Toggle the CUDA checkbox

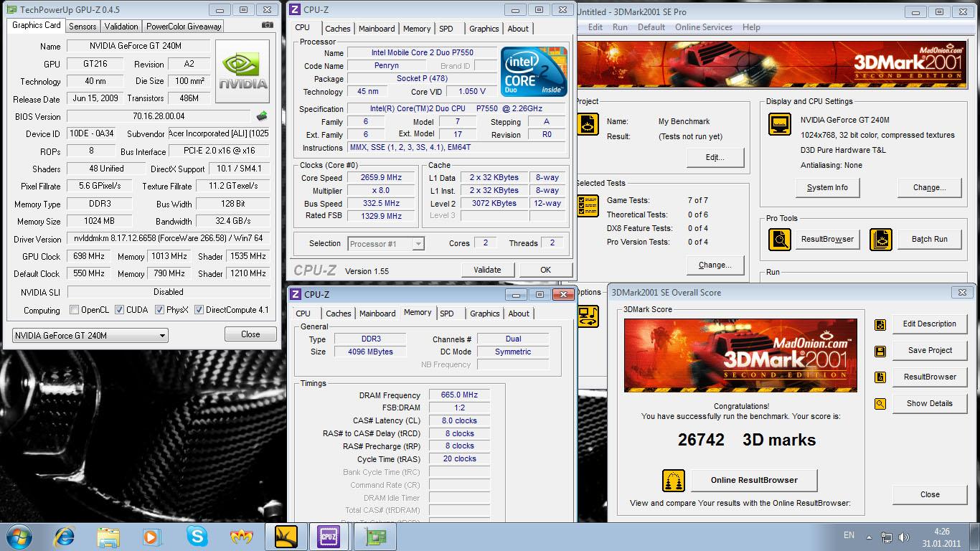(119, 310)
